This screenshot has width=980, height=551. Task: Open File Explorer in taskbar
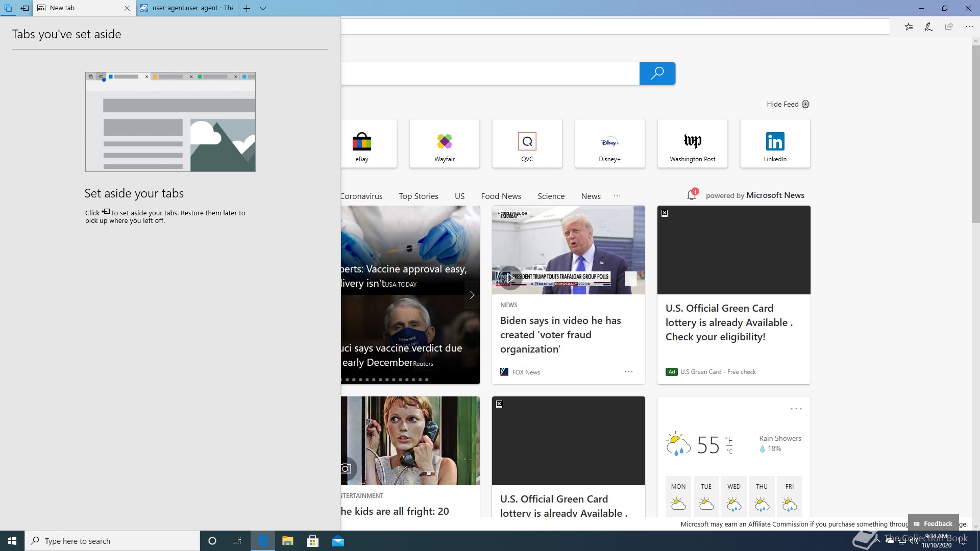(x=288, y=541)
